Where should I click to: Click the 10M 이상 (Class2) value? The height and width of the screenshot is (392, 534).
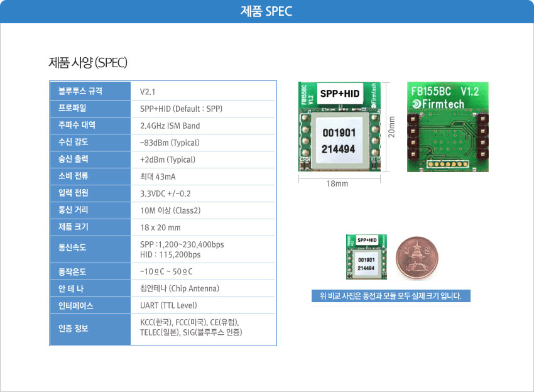coord(170,210)
